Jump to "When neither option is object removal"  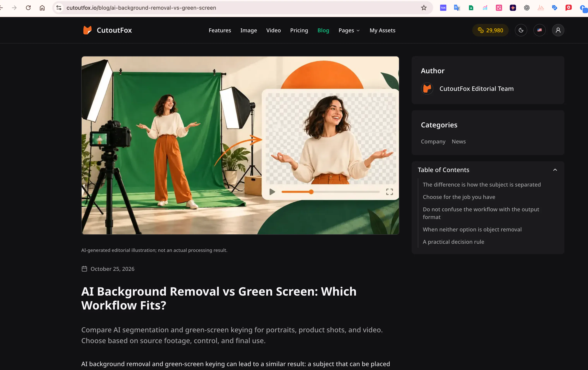pyautogui.click(x=472, y=229)
